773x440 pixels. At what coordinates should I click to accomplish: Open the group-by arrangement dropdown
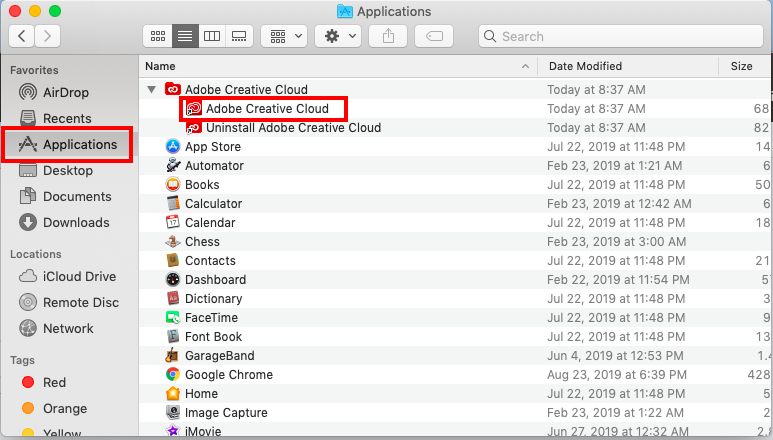tap(284, 36)
